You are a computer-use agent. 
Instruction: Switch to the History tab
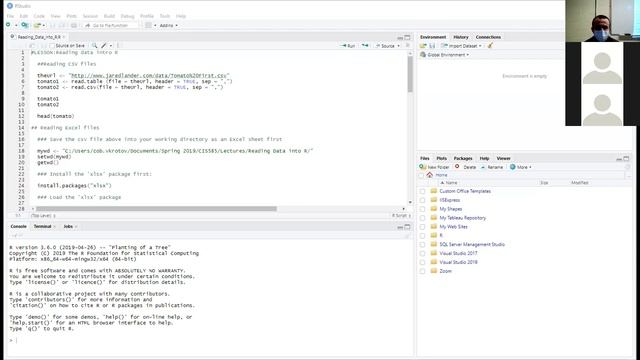click(x=461, y=37)
